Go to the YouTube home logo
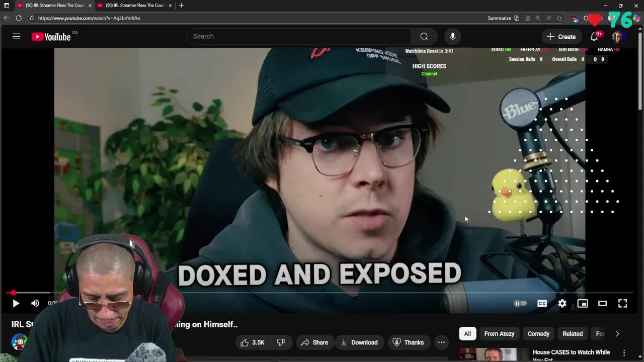This screenshot has width=644, height=362. [x=51, y=37]
